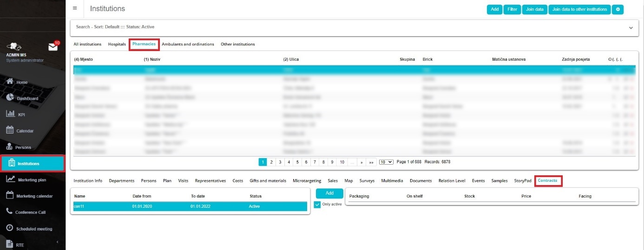Click the hamburger menu icon
The height and width of the screenshot is (250, 644).
(75, 8)
